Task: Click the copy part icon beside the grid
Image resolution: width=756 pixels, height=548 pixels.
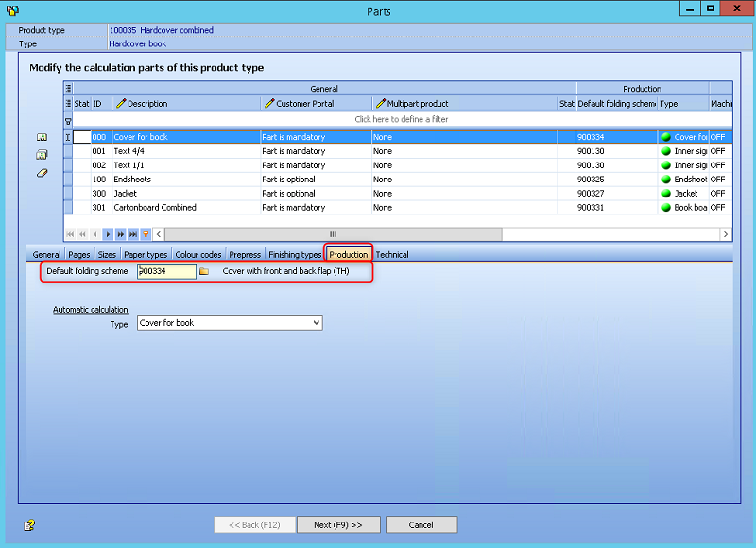Action: click(x=42, y=155)
